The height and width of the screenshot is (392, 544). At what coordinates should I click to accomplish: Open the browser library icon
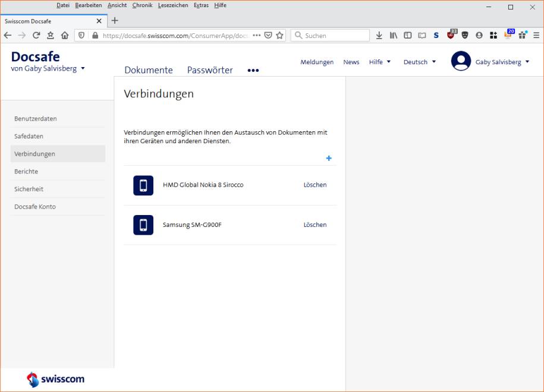(394, 36)
